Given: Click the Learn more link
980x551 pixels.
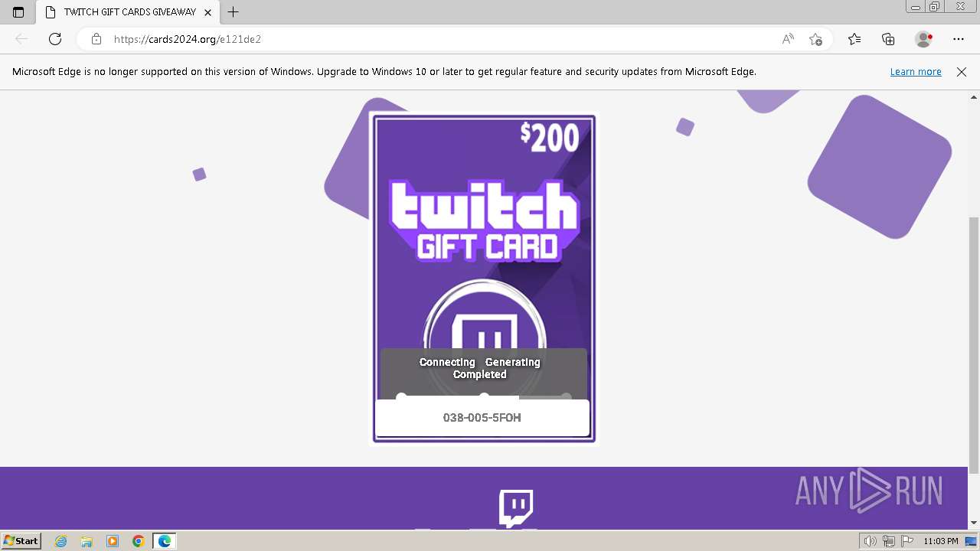Looking at the screenshot, I should 916,72.
